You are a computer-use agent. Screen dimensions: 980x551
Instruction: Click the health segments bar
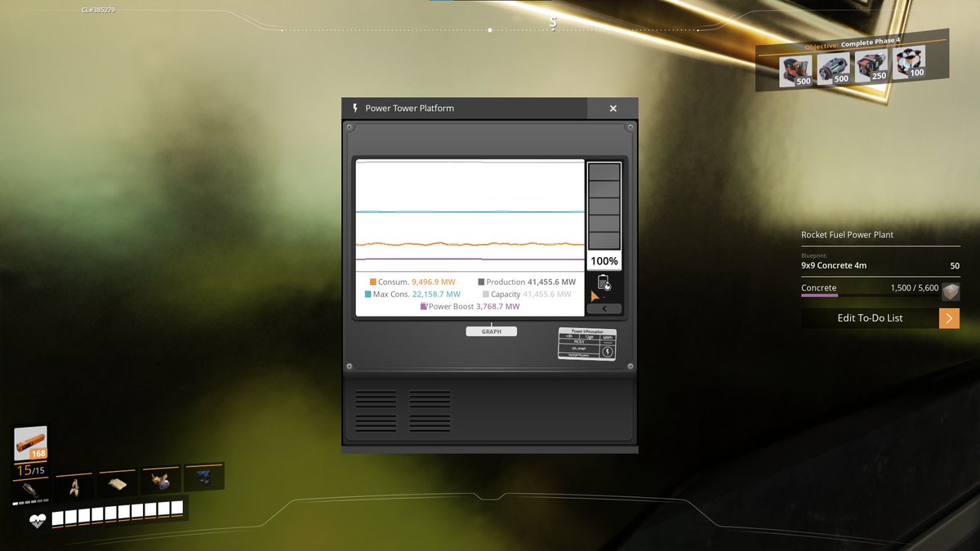117,513
